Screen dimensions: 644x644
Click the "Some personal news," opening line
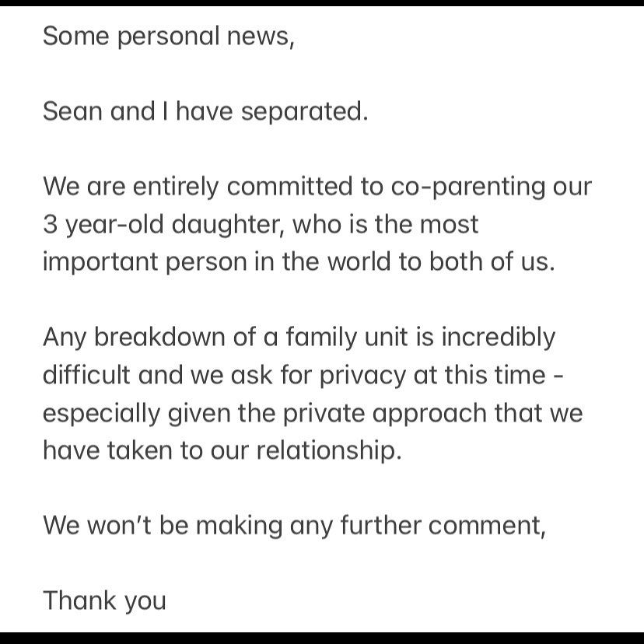(169, 38)
